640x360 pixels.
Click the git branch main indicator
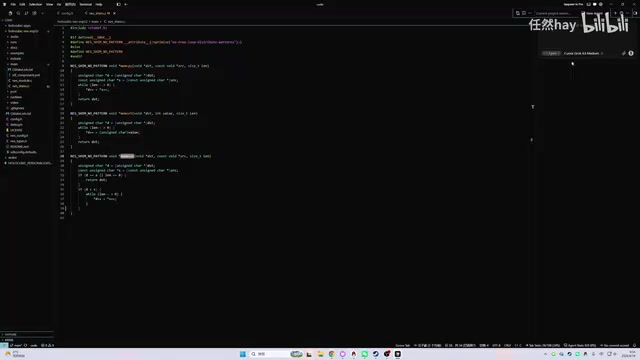(x=16, y=345)
